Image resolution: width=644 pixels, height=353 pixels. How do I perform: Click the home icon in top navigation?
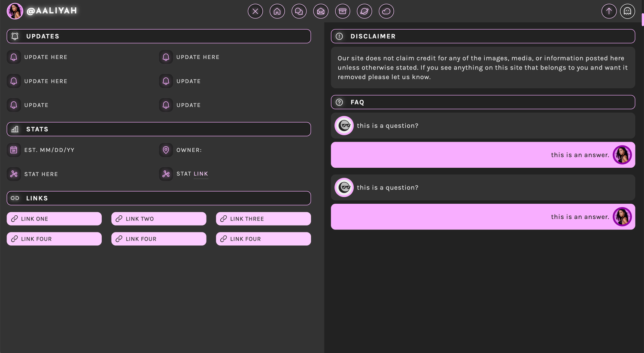click(x=277, y=11)
